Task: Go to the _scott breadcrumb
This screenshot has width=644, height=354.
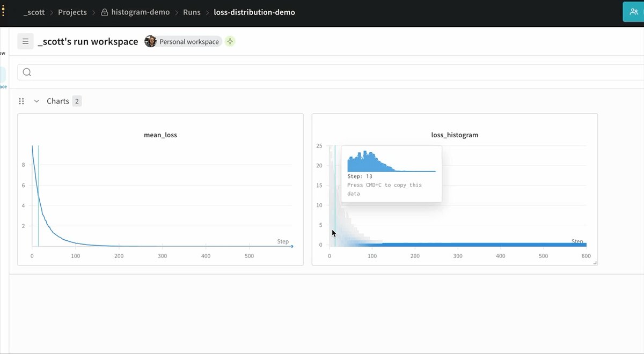Action: click(34, 12)
